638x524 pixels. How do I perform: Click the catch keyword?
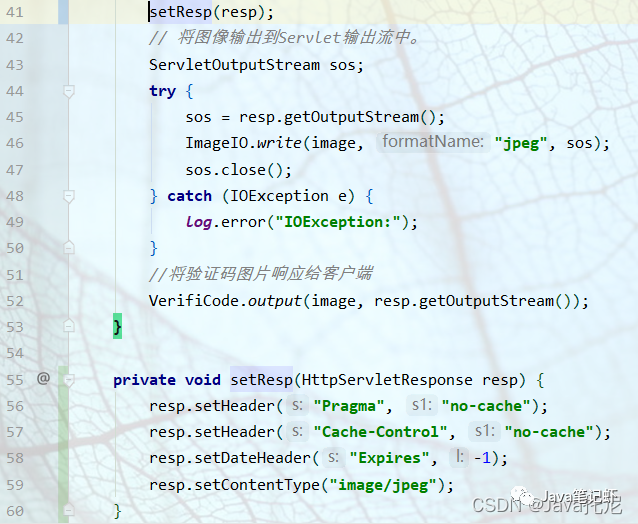(190, 196)
